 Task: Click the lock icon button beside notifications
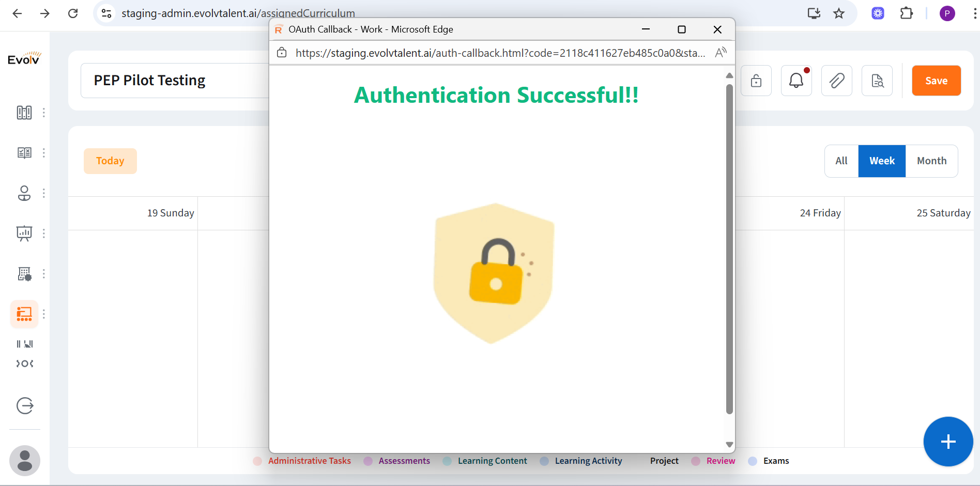pos(756,81)
